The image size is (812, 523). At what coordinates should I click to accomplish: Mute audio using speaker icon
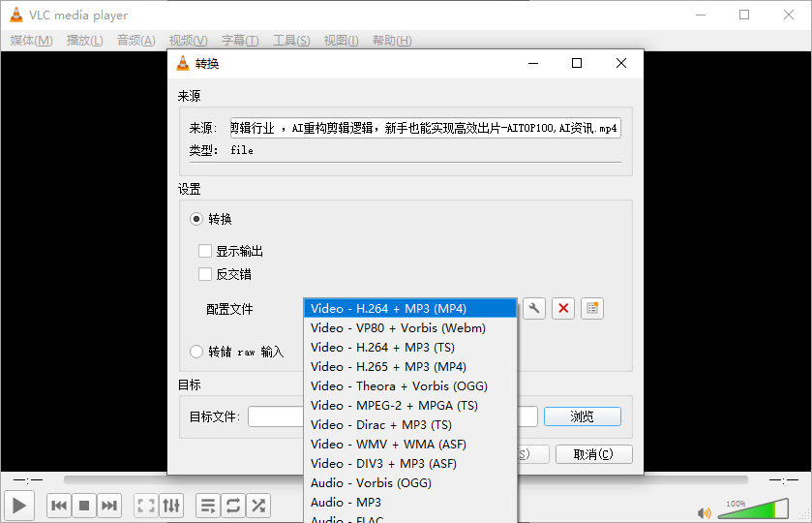[x=705, y=513]
